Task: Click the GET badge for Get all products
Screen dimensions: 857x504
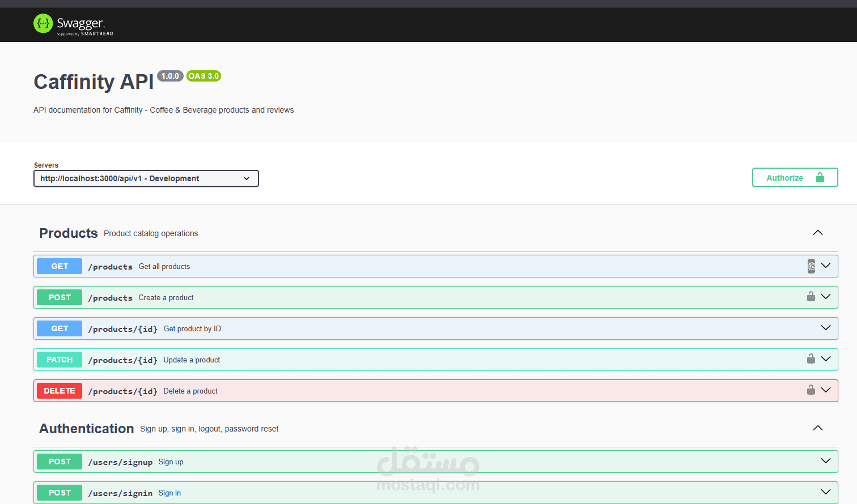Action: point(60,266)
